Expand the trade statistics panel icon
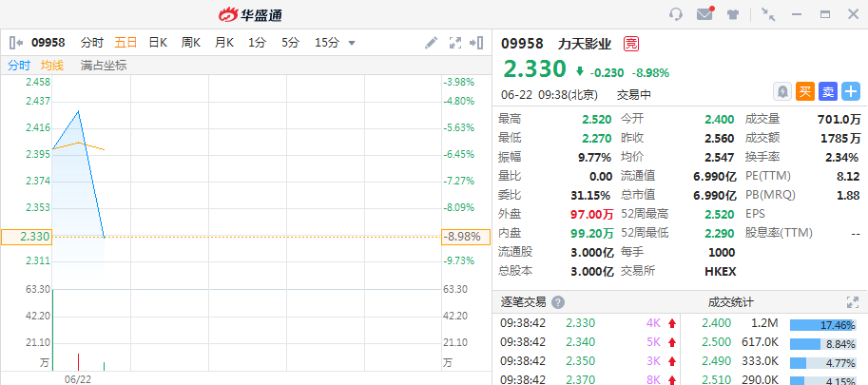 (x=853, y=302)
